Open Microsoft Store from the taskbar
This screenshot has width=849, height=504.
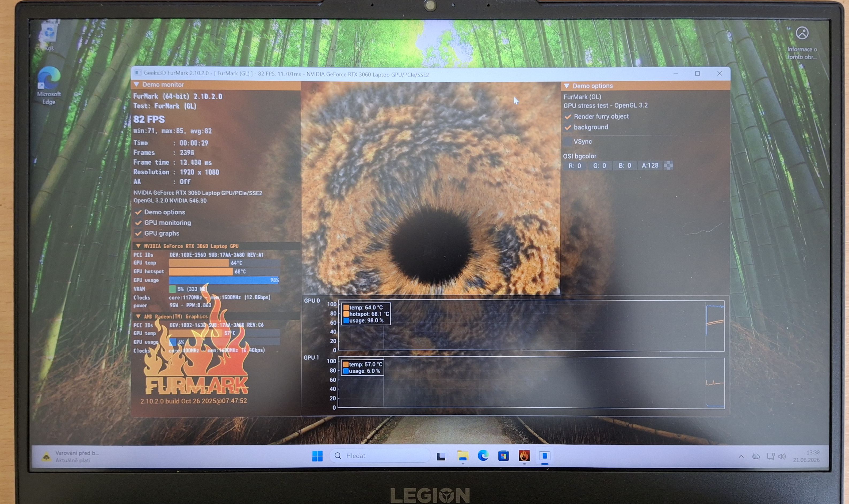click(x=503, y=456)
